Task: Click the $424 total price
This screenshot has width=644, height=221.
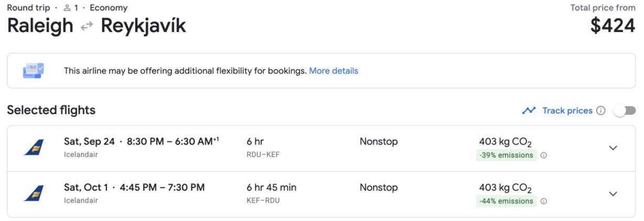Action: click(613, 26)
